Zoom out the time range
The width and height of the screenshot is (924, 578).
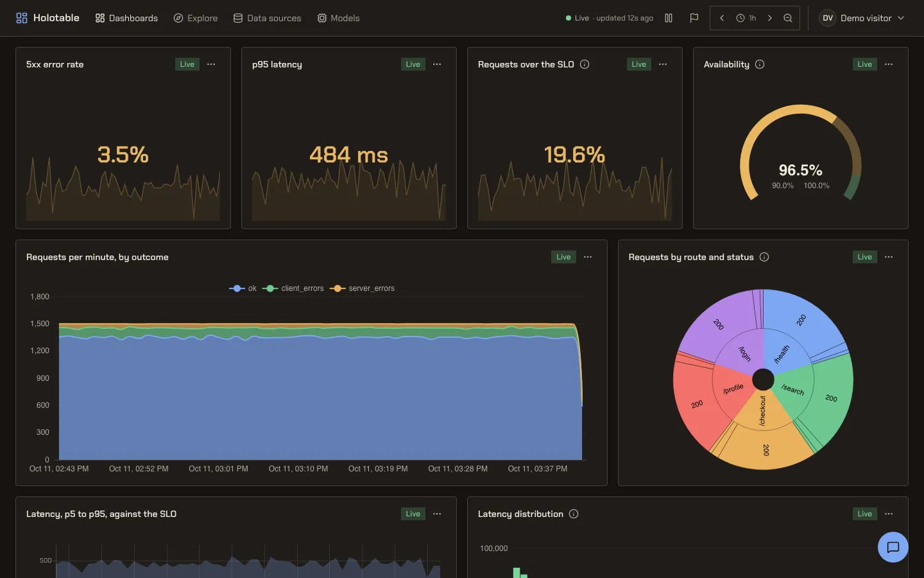788,18
